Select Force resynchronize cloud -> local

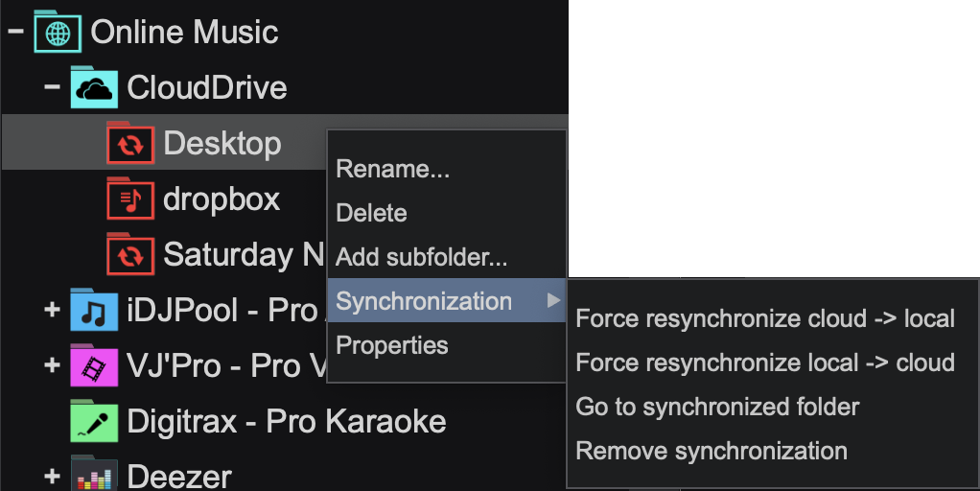click(765, 318)
